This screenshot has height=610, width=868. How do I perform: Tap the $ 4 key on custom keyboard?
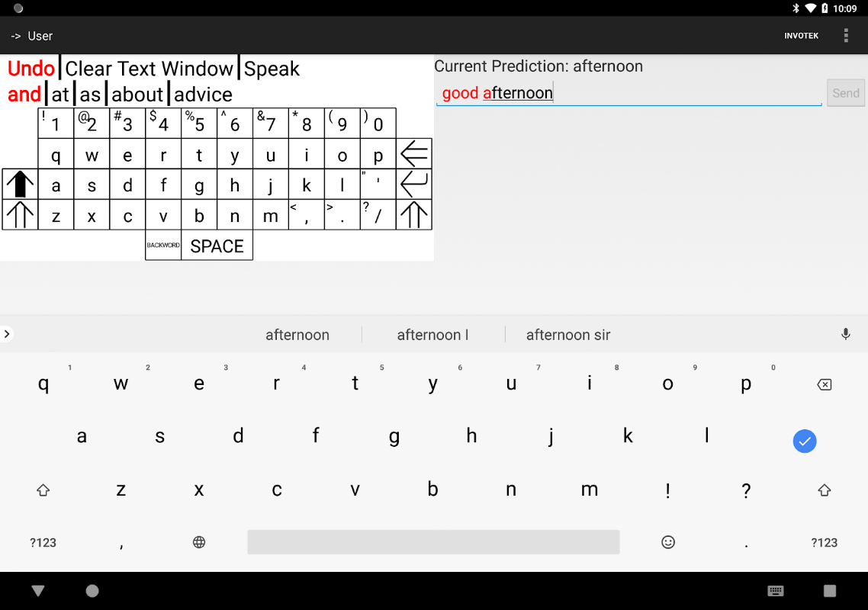click(163, 123)
